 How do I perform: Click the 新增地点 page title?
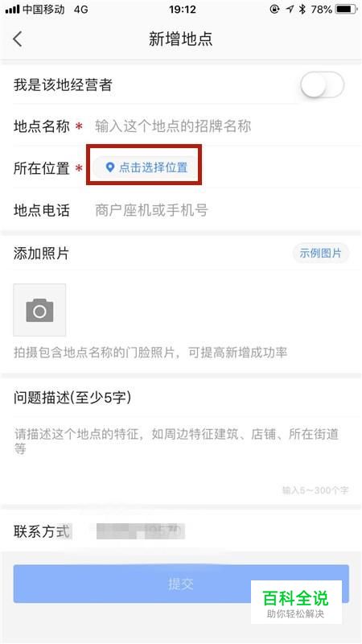(x=180, y=39)
